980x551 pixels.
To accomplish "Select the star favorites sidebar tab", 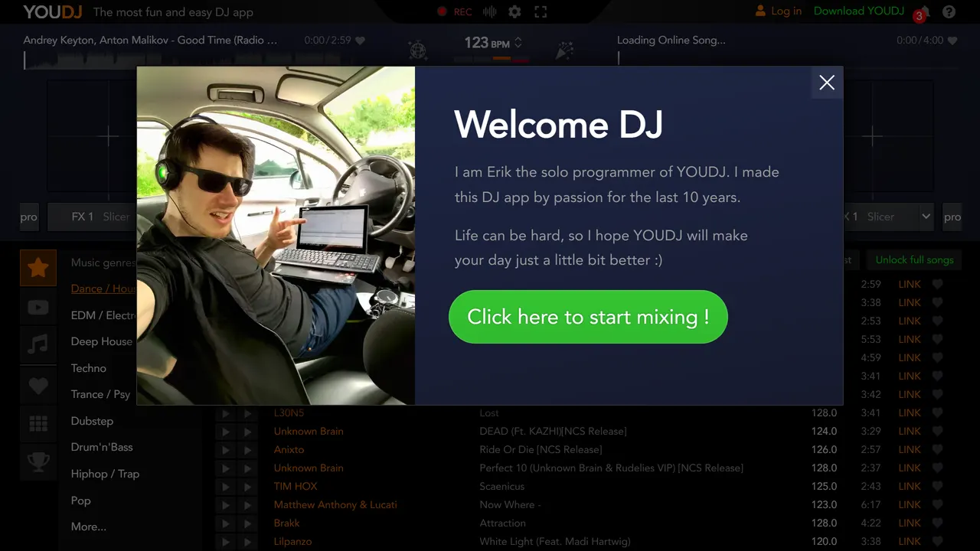I will pyautogui.click(x=38, y=268).
